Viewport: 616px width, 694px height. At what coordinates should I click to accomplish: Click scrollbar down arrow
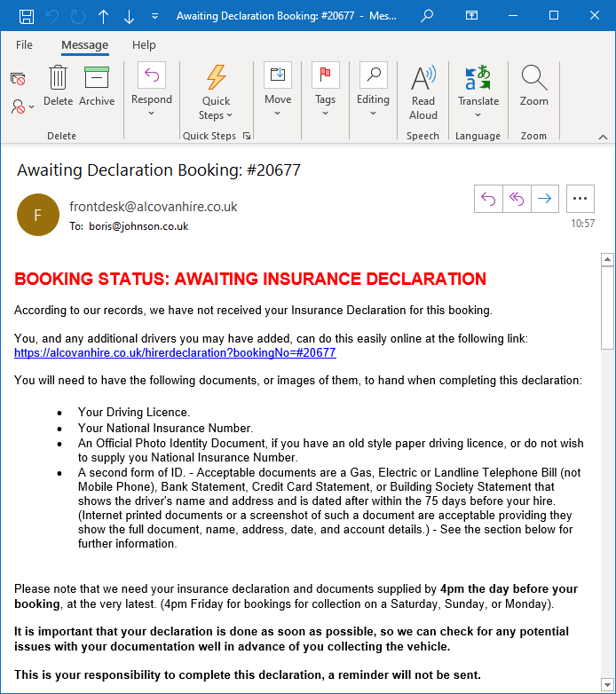click(607, 684)
